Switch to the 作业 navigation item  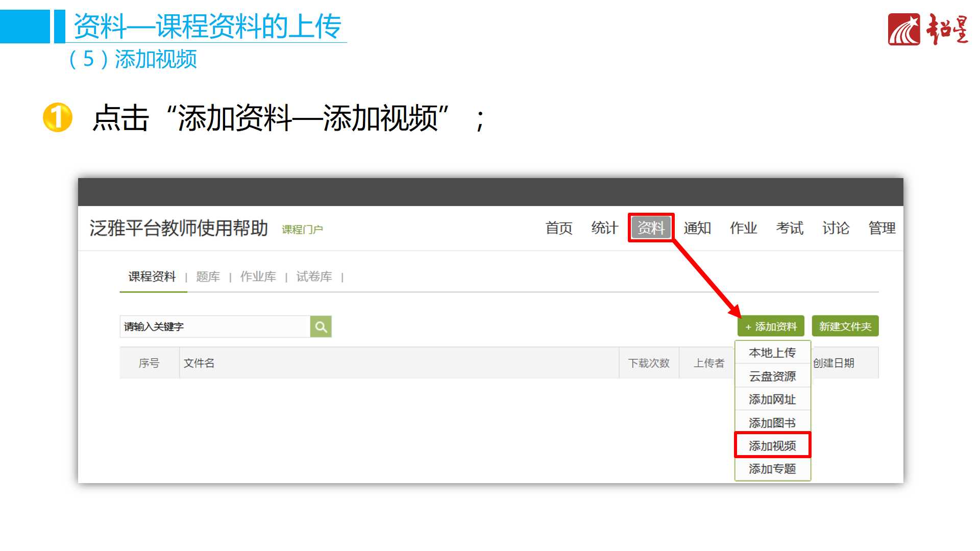tap(743, 228)
